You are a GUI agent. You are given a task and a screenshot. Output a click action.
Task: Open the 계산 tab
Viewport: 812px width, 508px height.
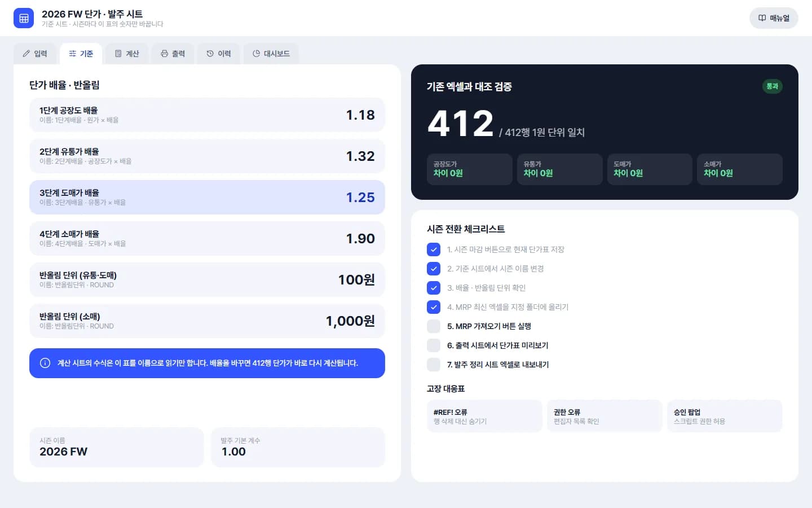(127, 54)
